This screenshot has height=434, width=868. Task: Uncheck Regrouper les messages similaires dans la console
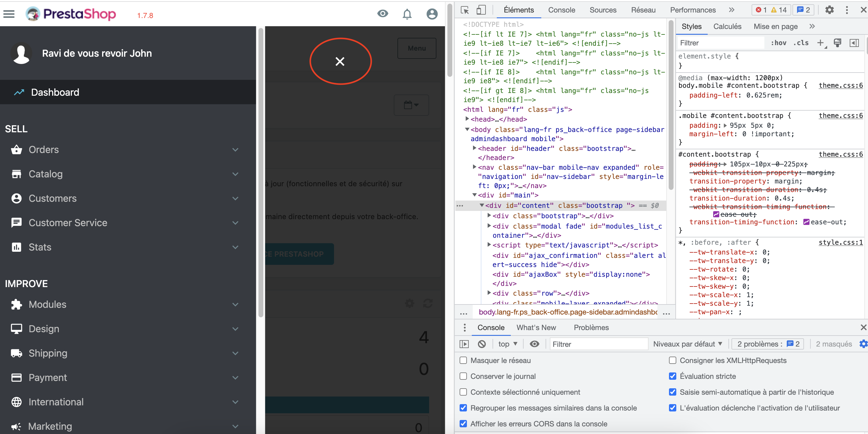point(463,408)
